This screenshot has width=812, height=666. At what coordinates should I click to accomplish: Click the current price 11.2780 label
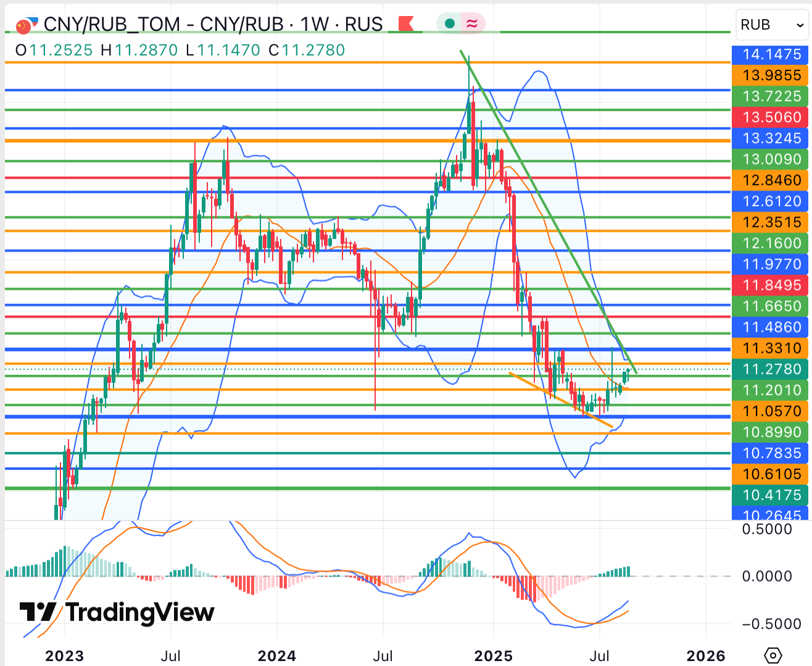(771, 369)
